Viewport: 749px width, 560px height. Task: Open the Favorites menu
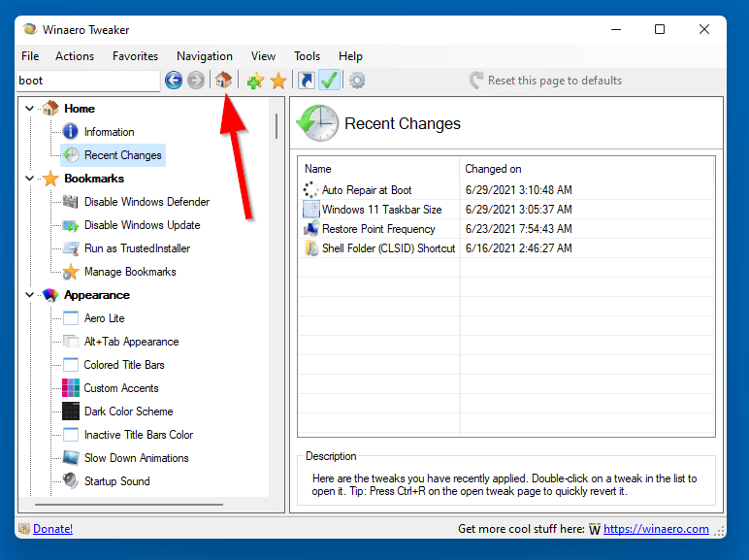coord(135,56)
